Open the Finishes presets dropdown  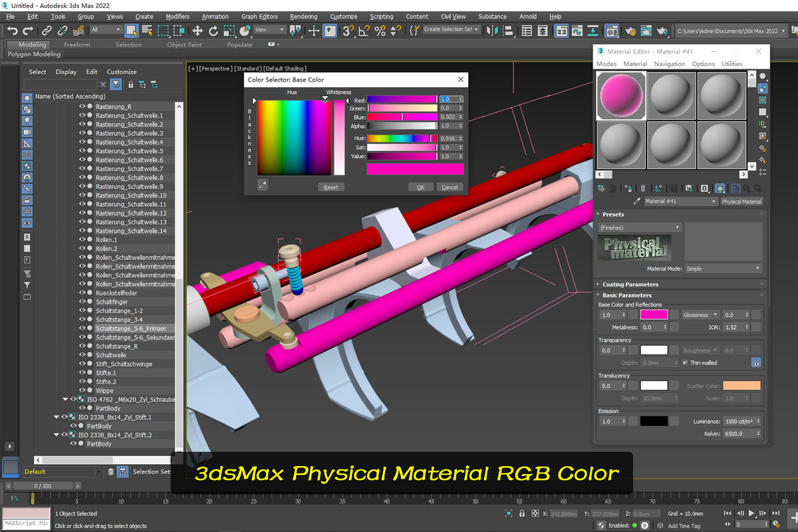(640, 227)
